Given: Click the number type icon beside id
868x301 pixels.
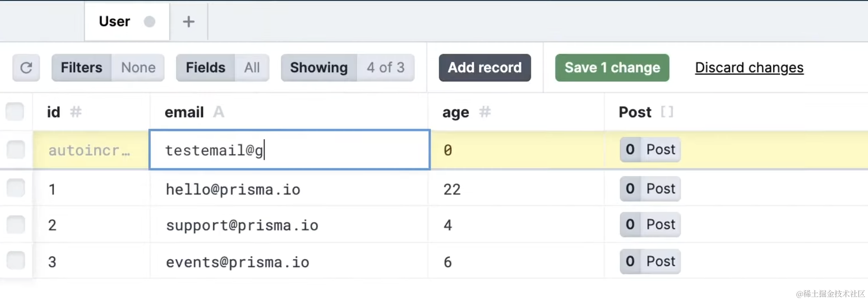Looking at the screenshot, I should coord(76,112).
